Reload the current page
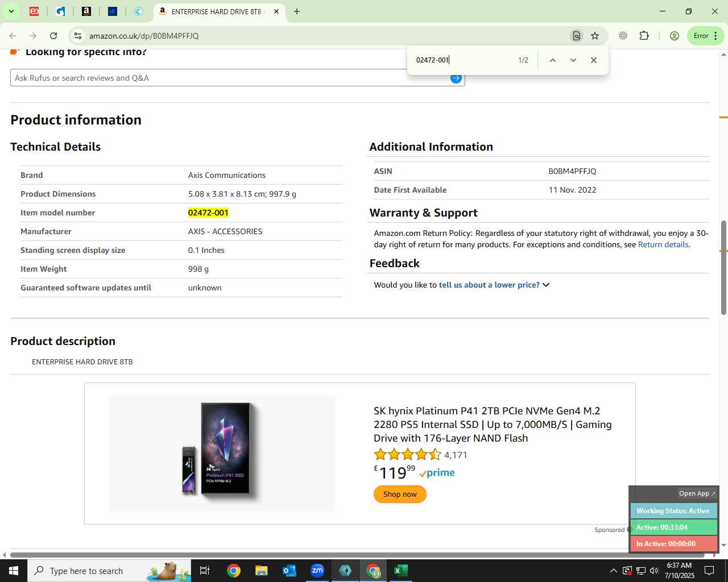Image resolution: width=728 pixels, height=582 pixels. 53,36
